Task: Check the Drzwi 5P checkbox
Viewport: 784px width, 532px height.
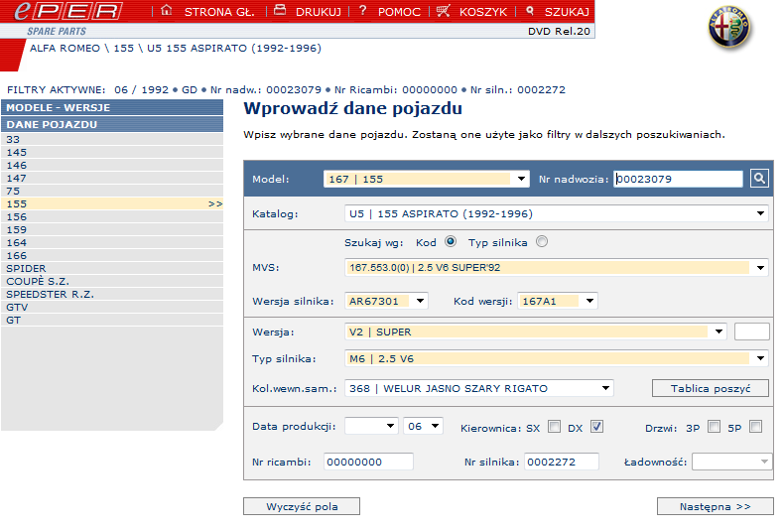Action: [755, 427]
